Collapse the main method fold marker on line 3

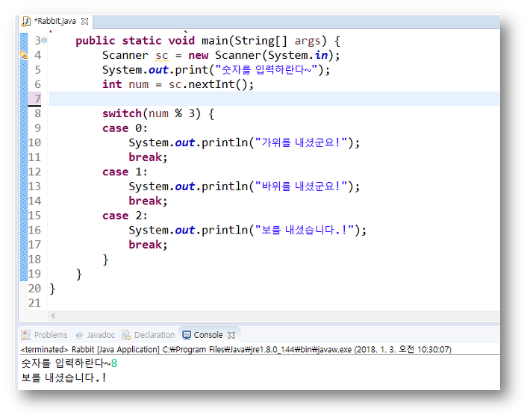(44, 40)
